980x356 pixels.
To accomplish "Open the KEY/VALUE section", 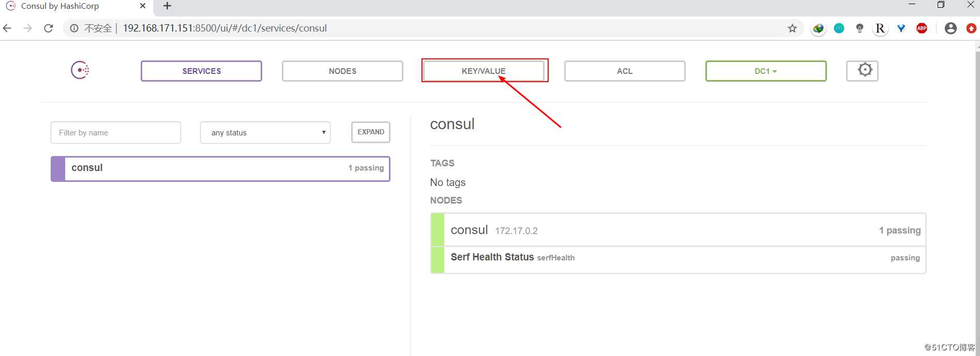I will coord(484,71).
